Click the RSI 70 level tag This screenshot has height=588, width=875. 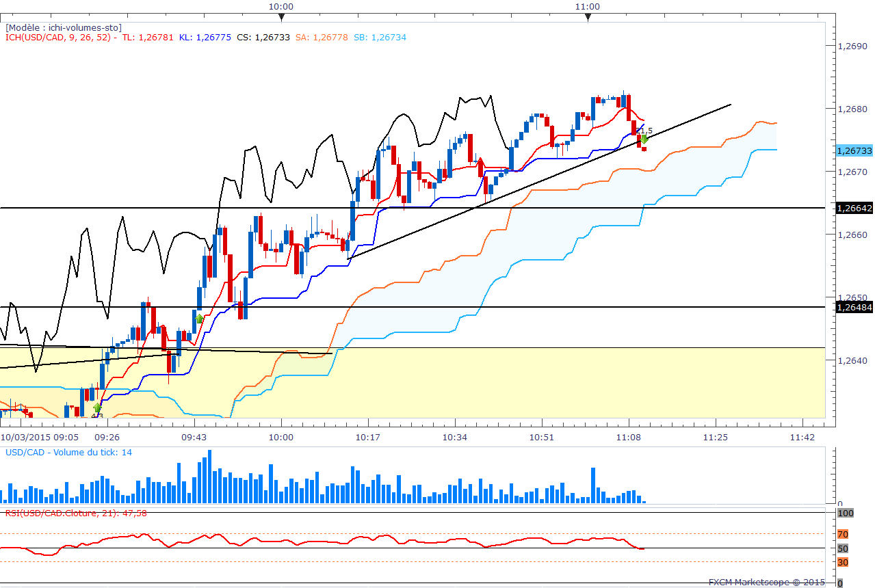(x=843, y=534)
